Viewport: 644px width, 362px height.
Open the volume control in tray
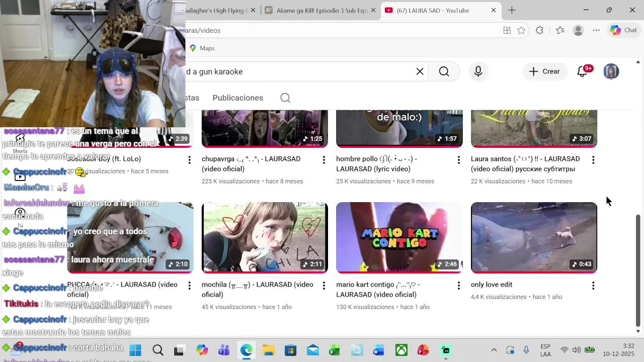576,350
